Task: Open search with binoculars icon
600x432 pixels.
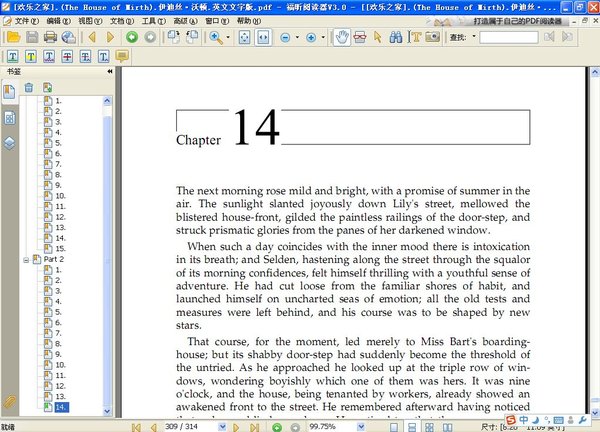Action: pos(396,37)
